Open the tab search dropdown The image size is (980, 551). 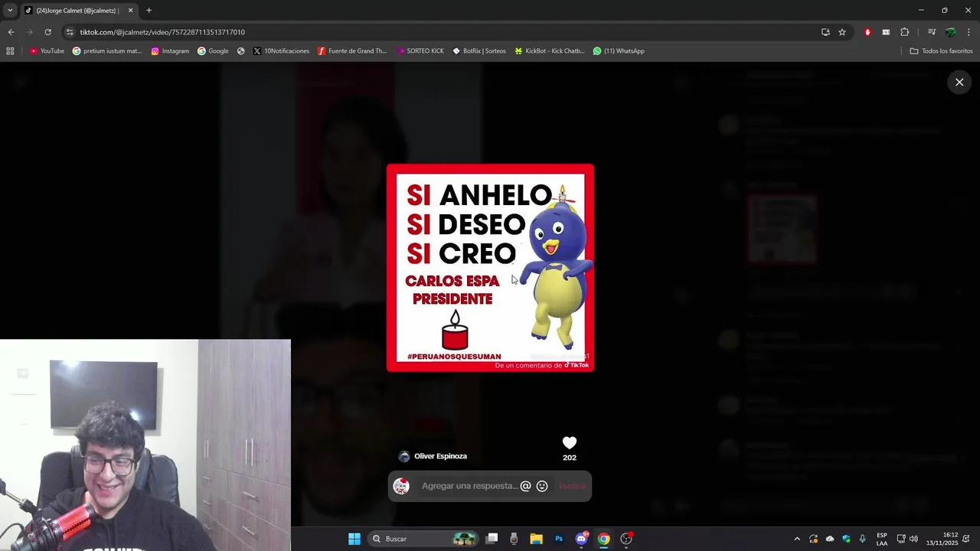click(x=10, y=11)
